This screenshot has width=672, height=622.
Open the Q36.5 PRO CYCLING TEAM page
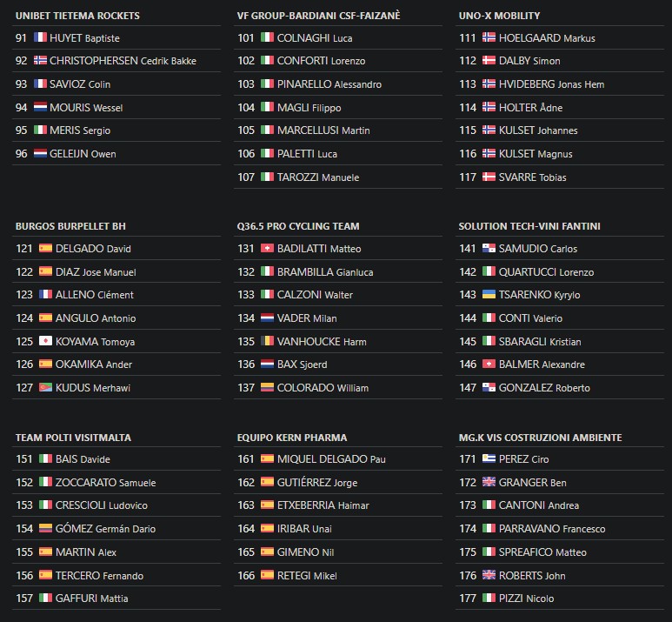(x=298, y=226)
